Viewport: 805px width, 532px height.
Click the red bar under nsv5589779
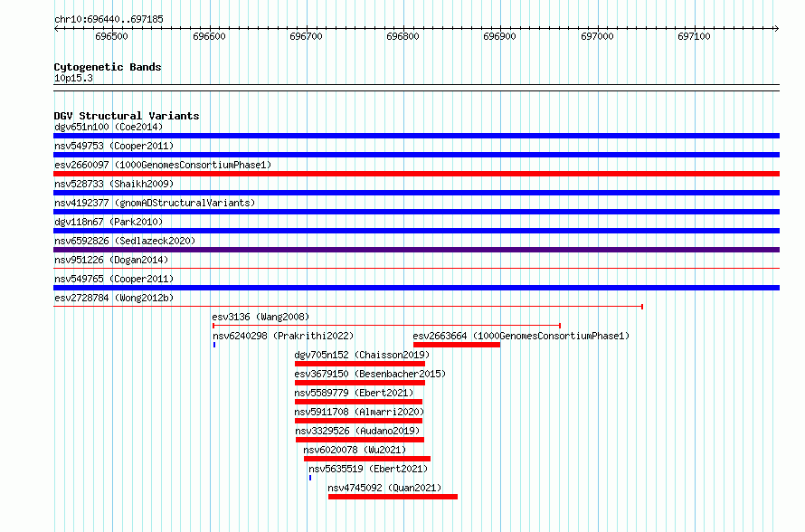point(358,402)
